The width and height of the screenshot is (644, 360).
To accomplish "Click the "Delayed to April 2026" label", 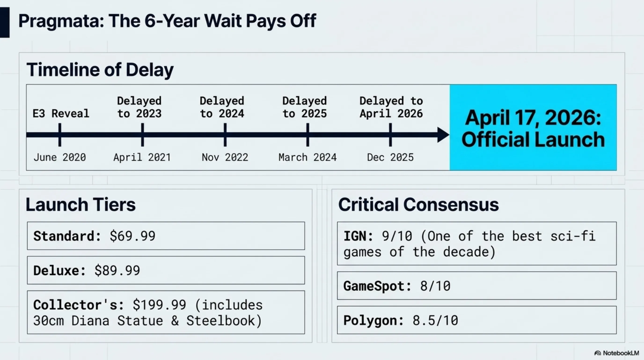I will coord(391,107).
